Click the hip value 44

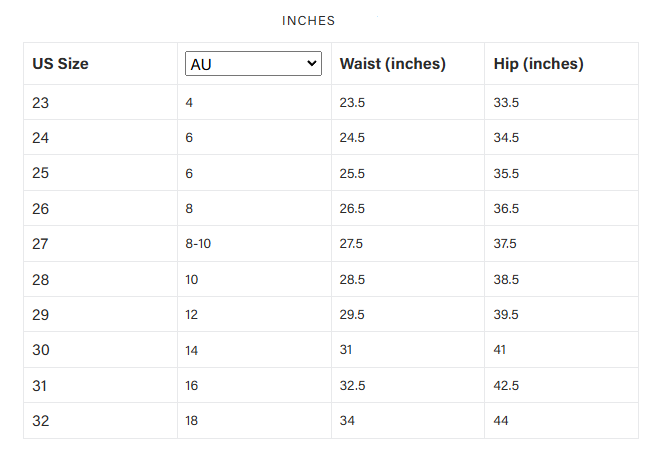[x=502, y=421]
